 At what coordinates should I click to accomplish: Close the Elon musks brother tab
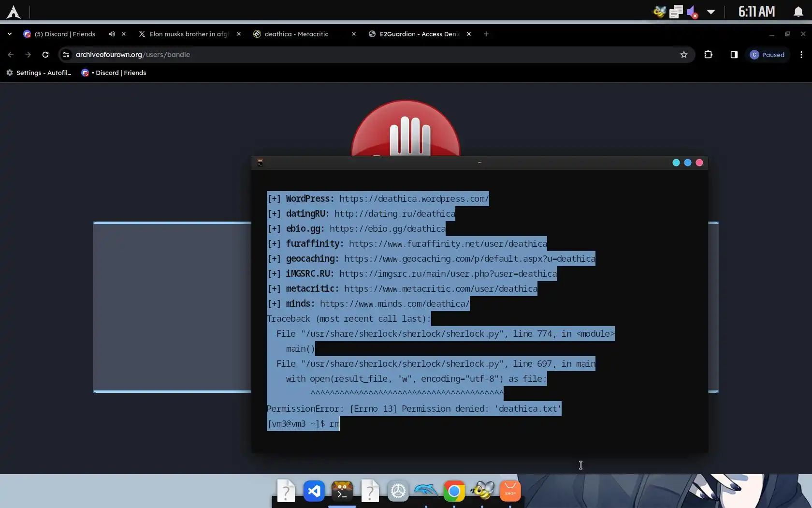[x=239, y=34]
